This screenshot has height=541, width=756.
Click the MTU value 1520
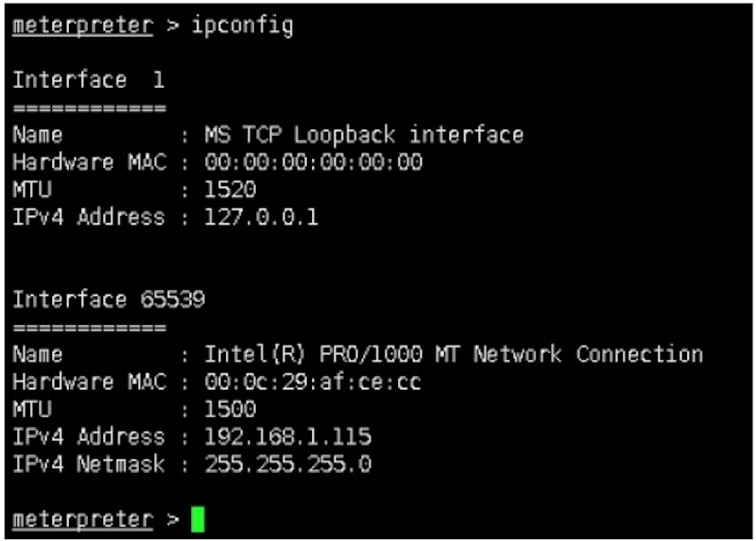coord(231,190)
